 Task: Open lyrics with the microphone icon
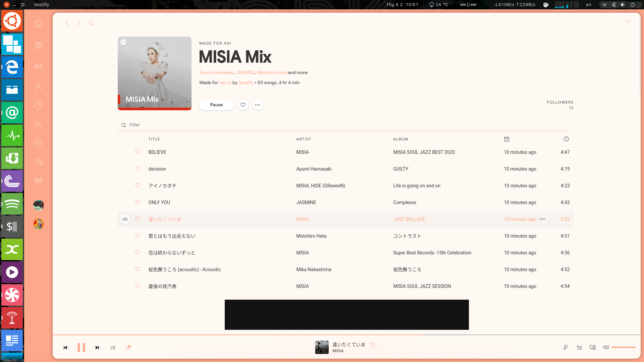point(566,348)
